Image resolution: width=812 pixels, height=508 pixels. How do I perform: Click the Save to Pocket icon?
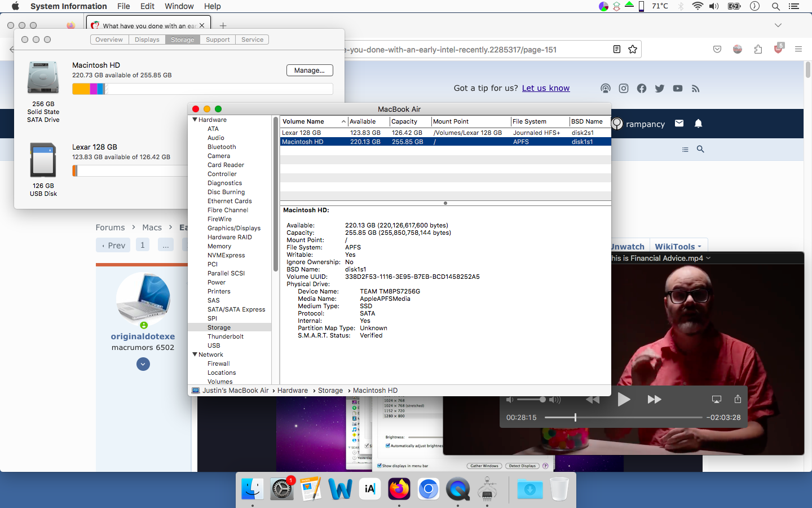[x=717, y=49]
